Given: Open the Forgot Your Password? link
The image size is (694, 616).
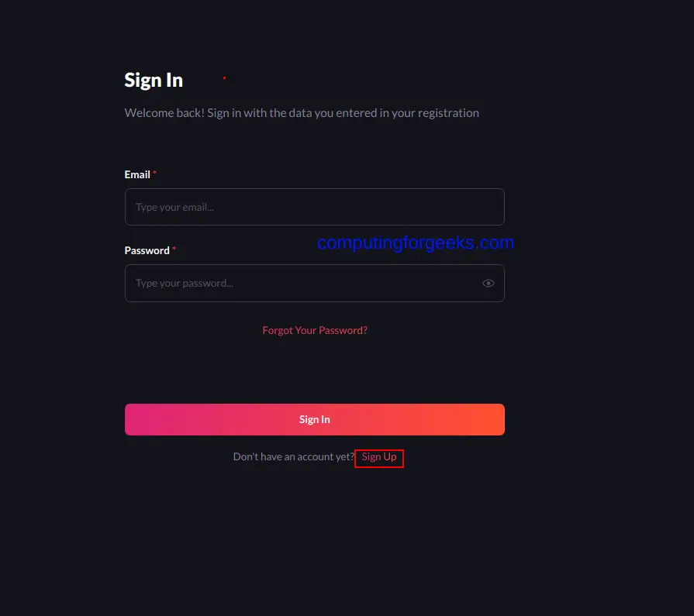Looking at the screenshot, I should [x=315, y=330].
